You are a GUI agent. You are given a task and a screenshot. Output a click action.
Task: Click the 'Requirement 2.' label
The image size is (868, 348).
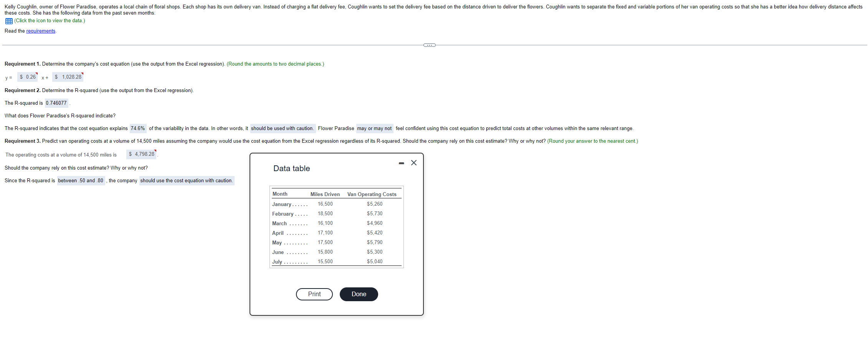pos(23,91)
